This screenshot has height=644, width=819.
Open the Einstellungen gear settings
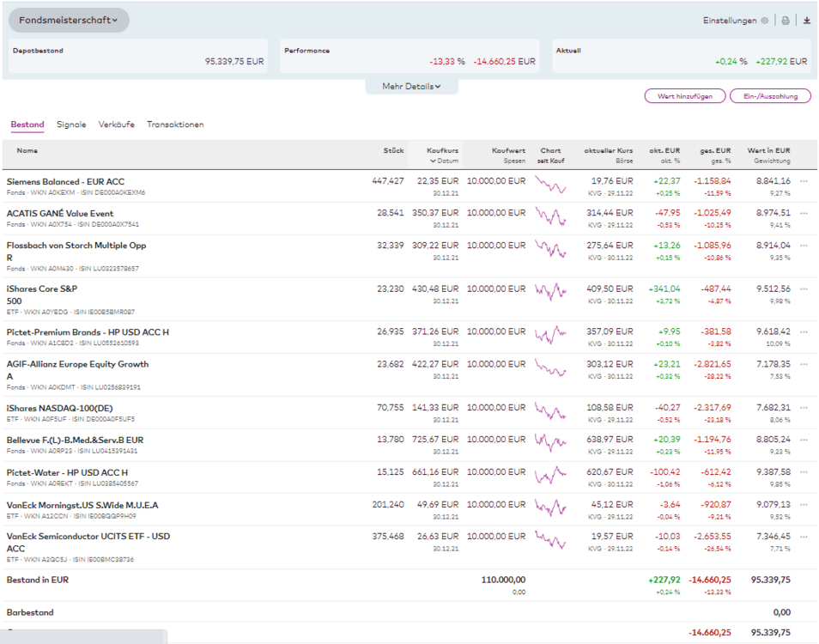click(764, 21)
